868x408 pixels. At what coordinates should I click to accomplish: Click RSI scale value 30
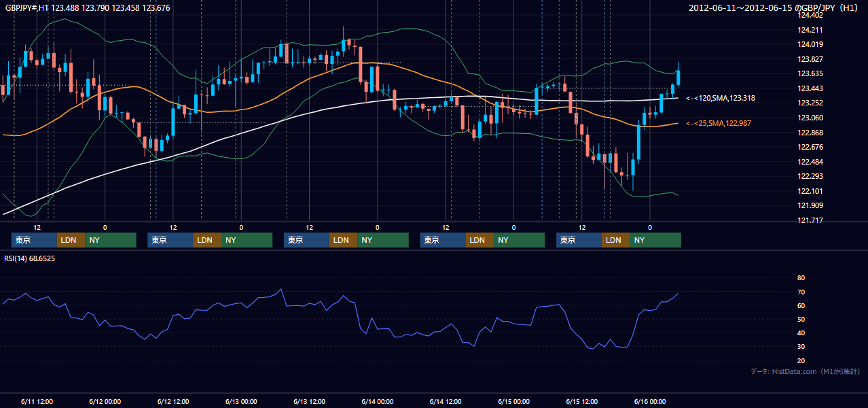[x=801, y=347]
